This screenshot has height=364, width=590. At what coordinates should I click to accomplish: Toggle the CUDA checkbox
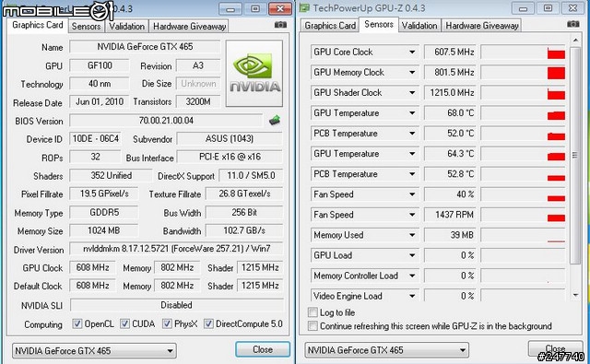125,323
